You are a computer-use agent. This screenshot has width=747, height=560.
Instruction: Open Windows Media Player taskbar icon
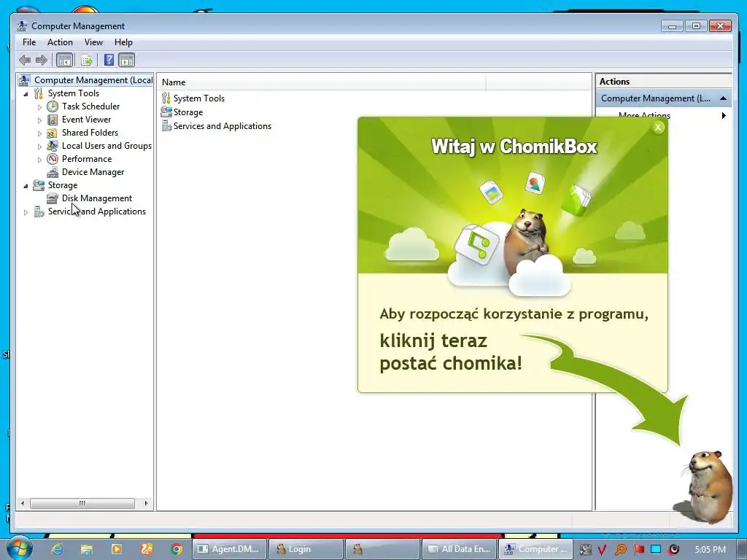click(117, 549)
